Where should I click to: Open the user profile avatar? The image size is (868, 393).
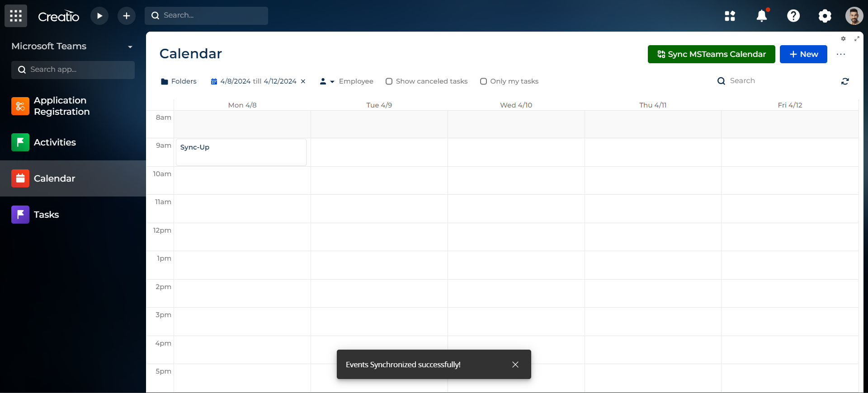[854, 16]
